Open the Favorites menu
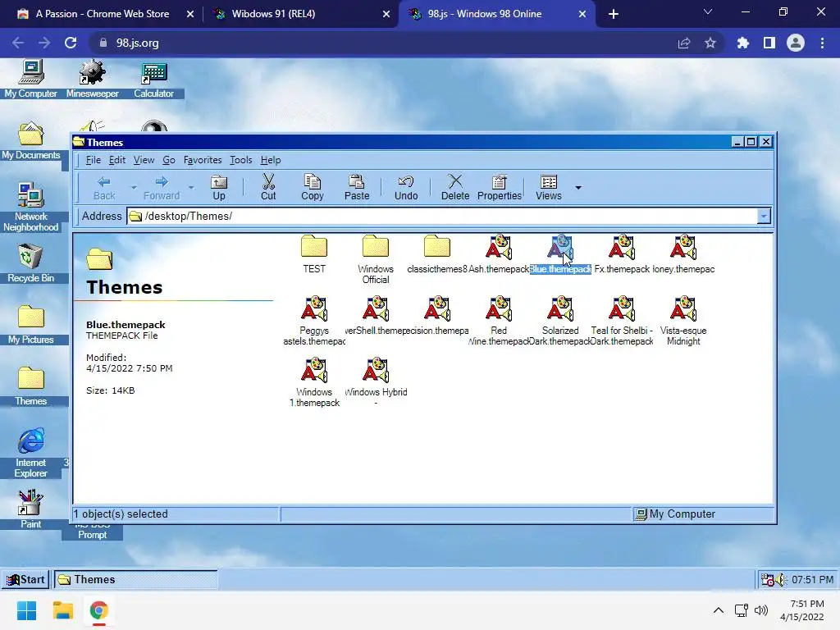 click(x=203, y=160)
